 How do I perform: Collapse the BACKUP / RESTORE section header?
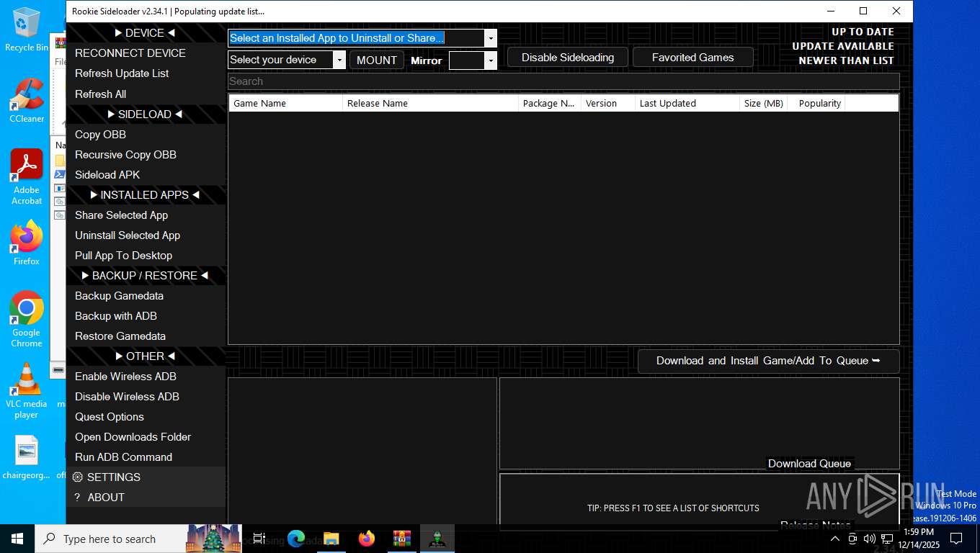click(146, 275)
